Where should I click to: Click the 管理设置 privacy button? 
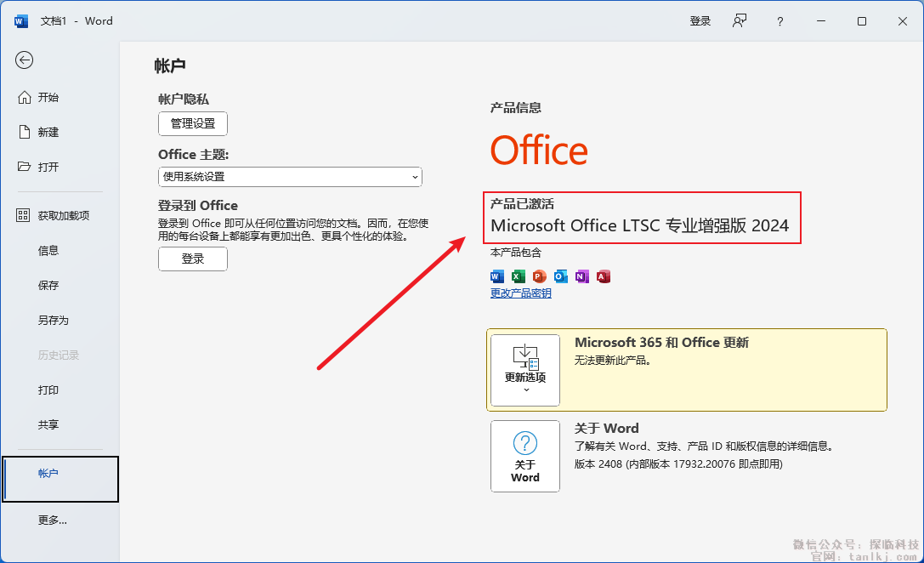coord(193,124)
